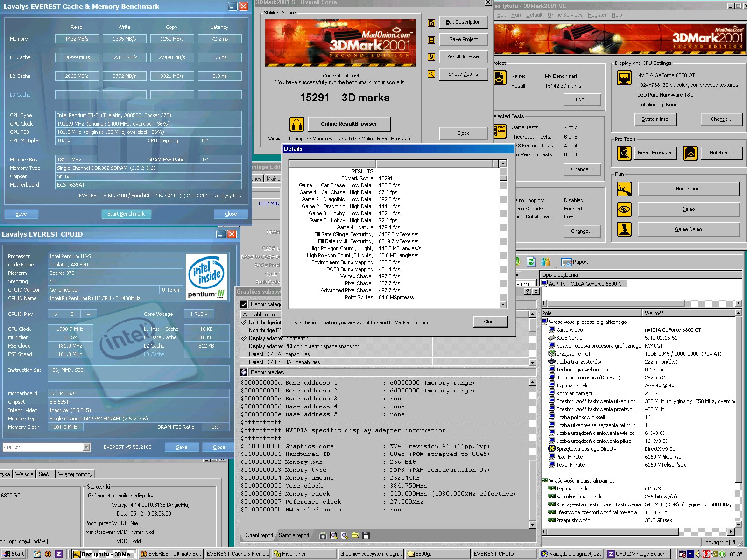This screenshot has height=560, width=747.
Task: Open the Więcej pomocy tab
Action: tap(76, 474)
